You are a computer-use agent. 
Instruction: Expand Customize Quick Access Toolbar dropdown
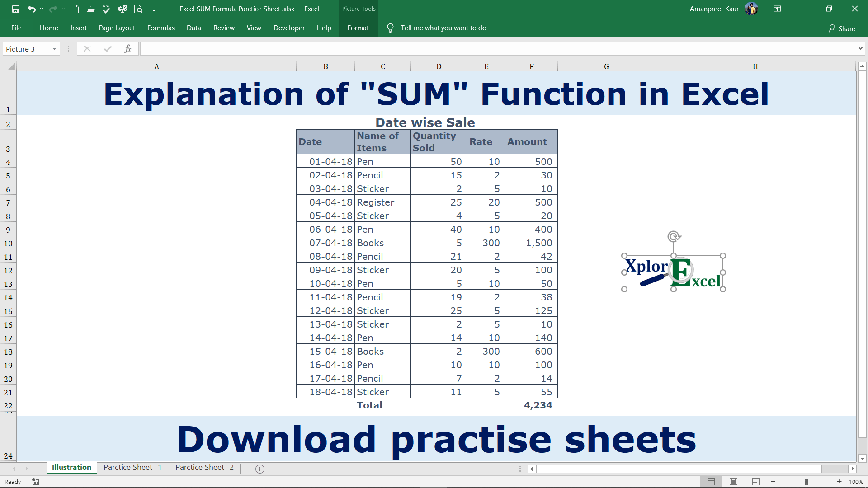click(154, 9)
